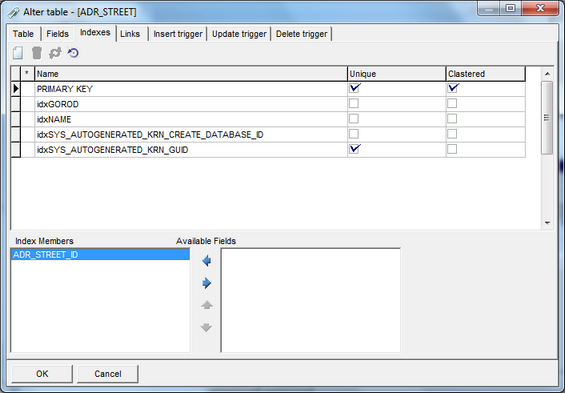
Task: Click the Unique column header
Action: (x=396, y=74)
